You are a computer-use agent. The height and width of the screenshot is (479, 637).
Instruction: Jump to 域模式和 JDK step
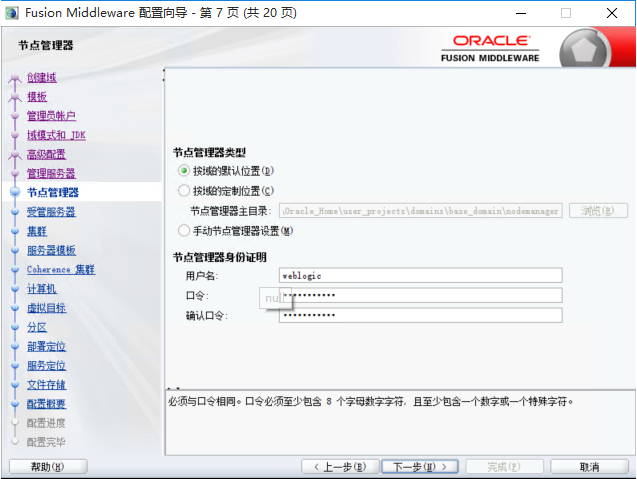click(56, 135)
